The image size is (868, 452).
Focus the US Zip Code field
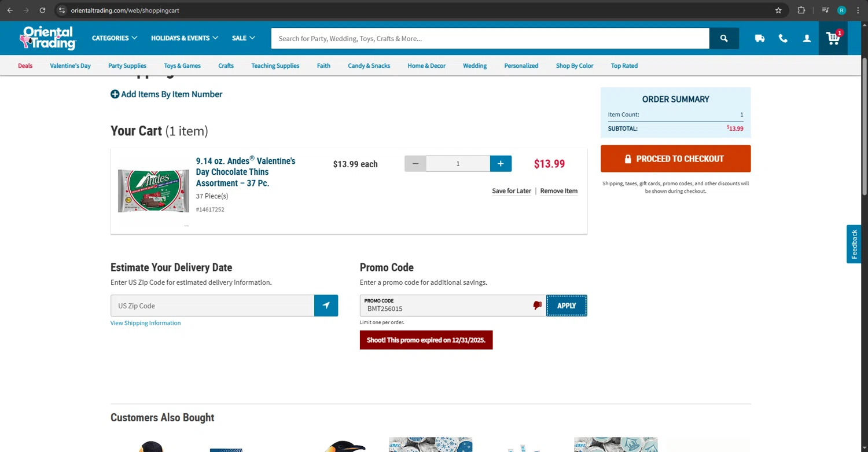[x=212, y=306]
